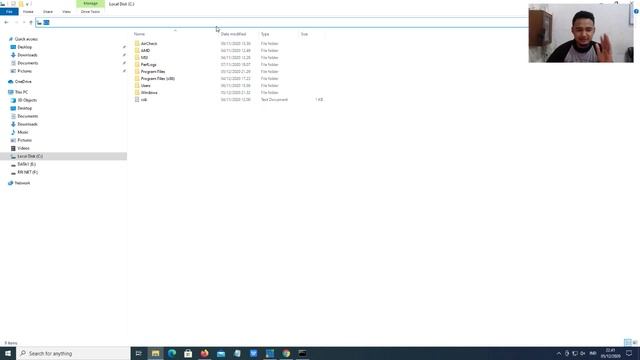
Task: Open the View ribbon tab
Action: [66, 12]
